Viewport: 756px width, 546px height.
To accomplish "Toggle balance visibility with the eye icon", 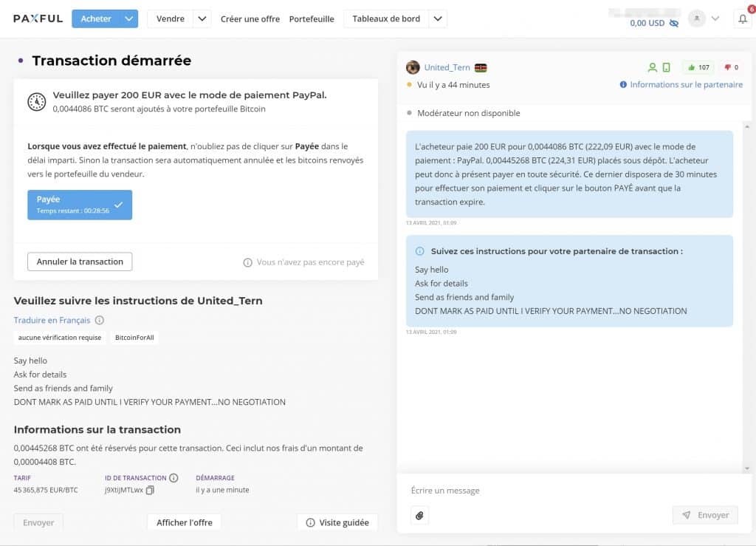I will click(673, 23).
